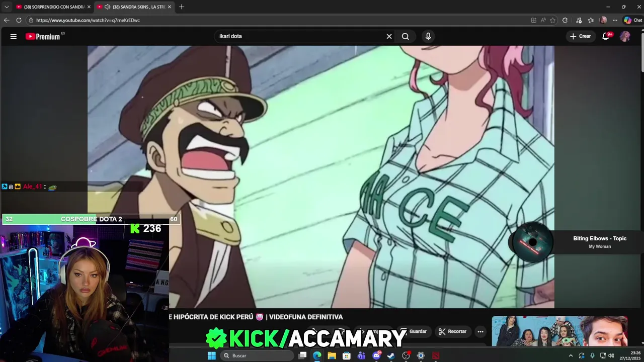The image size is (644, 362).
Task: Run search with the magnifier button
Action: coord(405,36)
